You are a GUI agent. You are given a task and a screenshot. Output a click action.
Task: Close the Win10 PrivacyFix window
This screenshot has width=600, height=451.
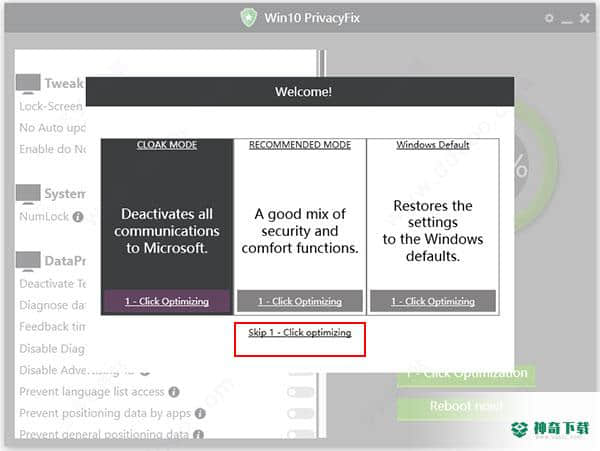point(585,18)
